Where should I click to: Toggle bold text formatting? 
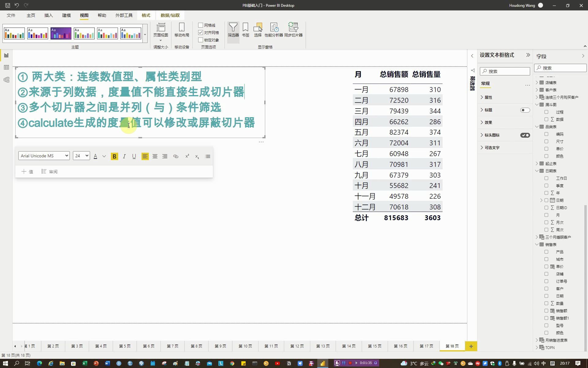click(114, 156)
